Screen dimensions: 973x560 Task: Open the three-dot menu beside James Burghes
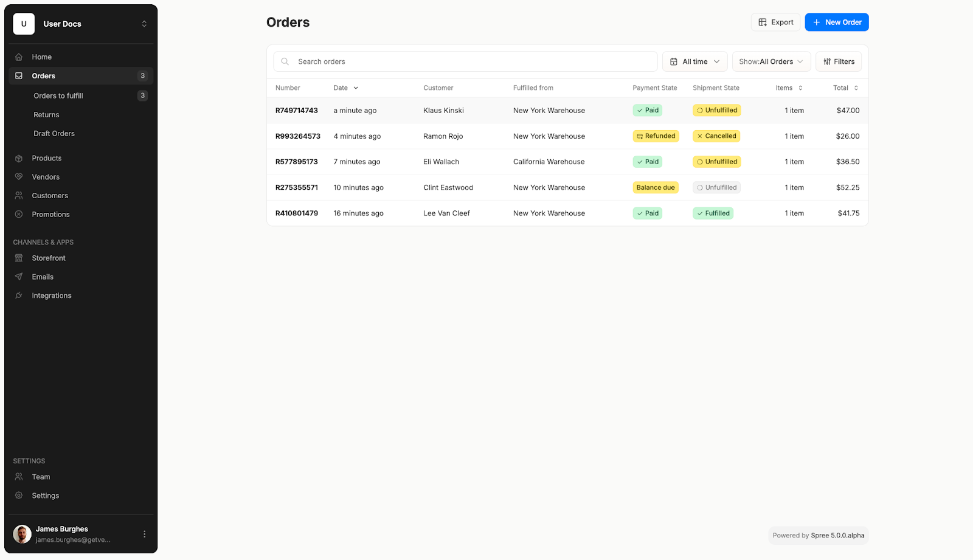[x=144, y=534]
